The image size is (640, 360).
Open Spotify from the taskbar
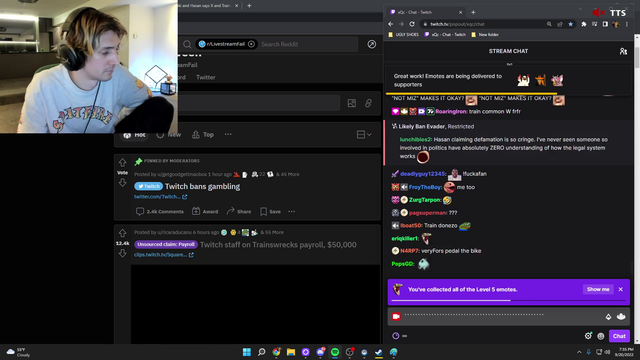pos(335,352)
